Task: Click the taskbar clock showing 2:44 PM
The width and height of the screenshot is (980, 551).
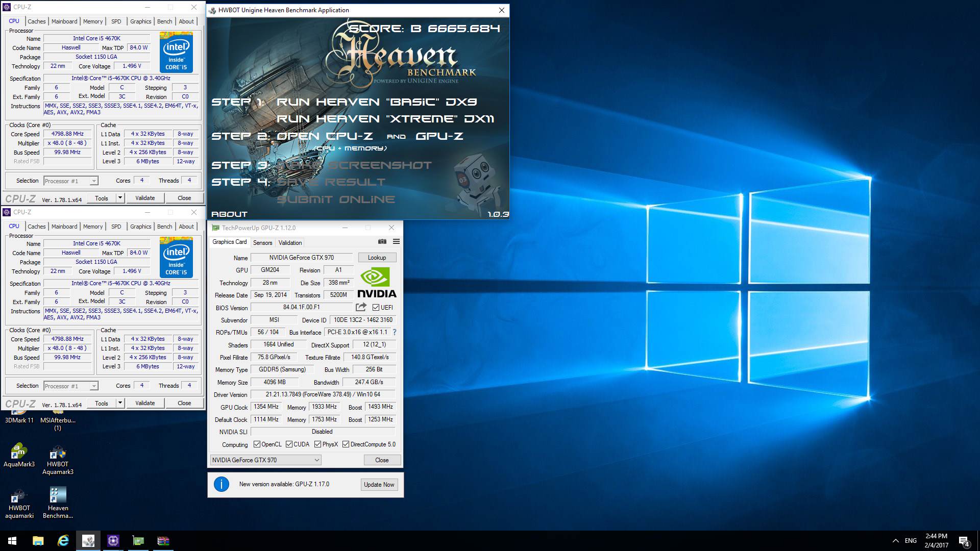Action: tap(936, 541)
